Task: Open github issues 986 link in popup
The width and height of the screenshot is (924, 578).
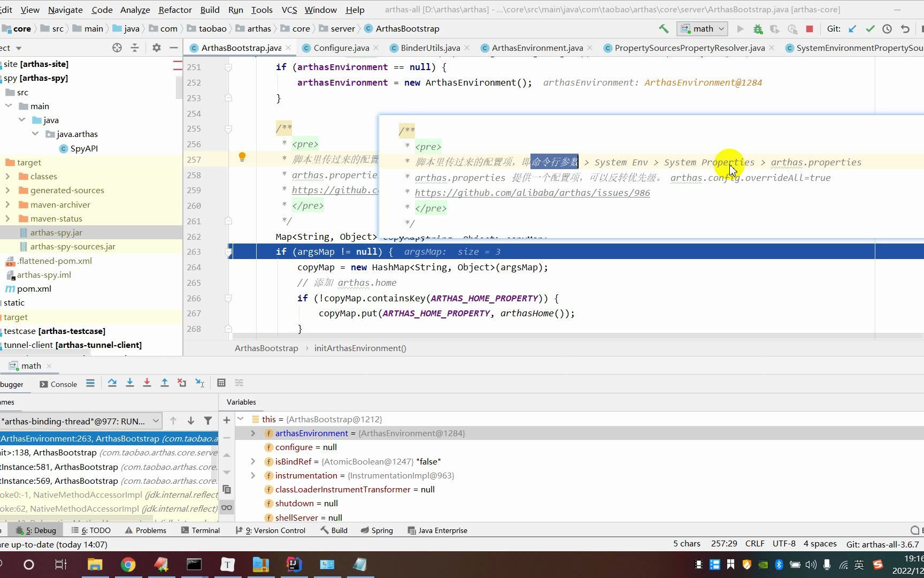Action: (533, 193)
